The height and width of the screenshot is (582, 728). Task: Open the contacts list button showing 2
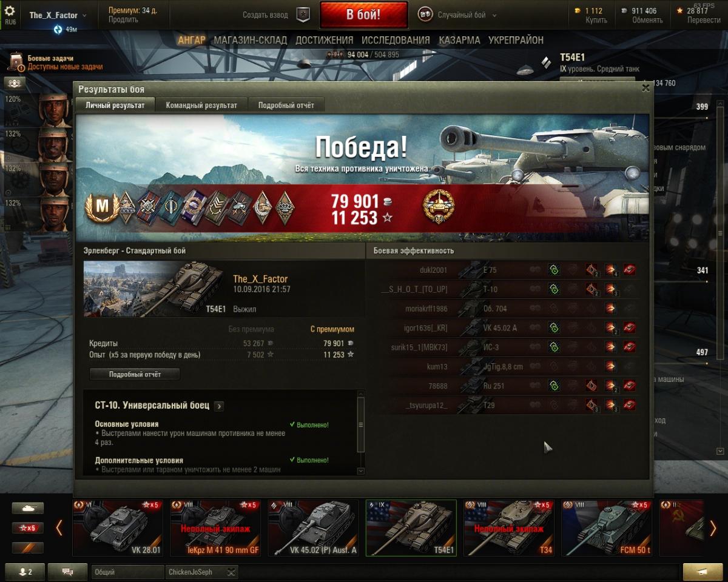coord(25,572)
